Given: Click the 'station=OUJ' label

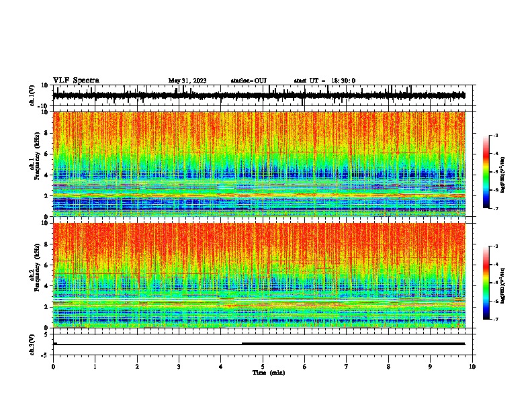Looking at the screenshot, I should click(x=249, y=81).
